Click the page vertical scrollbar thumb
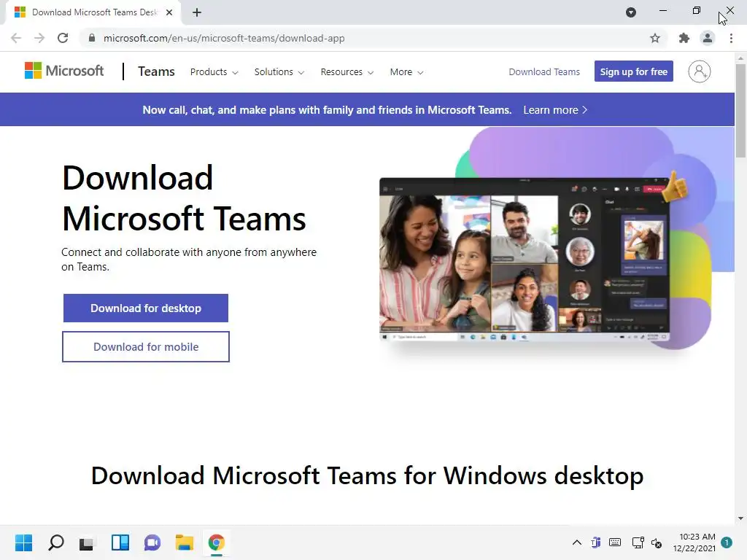 pyautogui.click(x=740, y=111)
